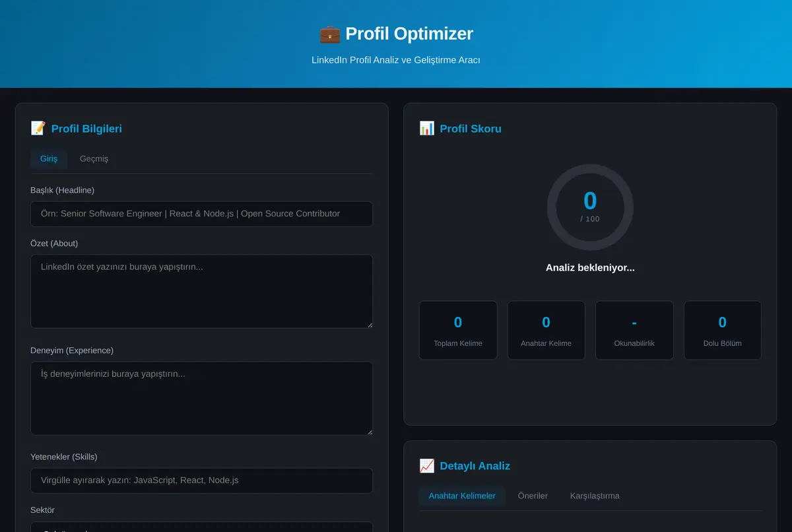Focus the Yetenekler (Skills) input field
The image size is (792, 532).
pos(201,481)
